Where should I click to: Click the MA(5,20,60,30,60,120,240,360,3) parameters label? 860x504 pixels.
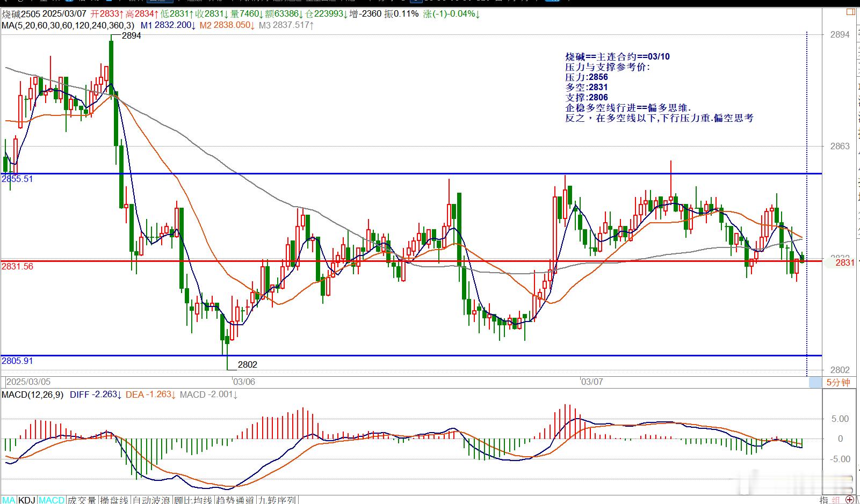point(68,25)
